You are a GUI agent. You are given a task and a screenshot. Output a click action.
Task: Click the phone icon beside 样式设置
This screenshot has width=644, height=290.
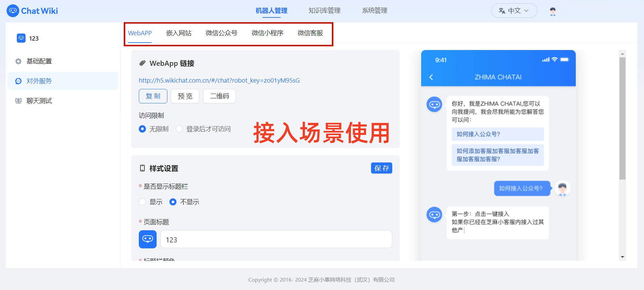click(143, 168)
